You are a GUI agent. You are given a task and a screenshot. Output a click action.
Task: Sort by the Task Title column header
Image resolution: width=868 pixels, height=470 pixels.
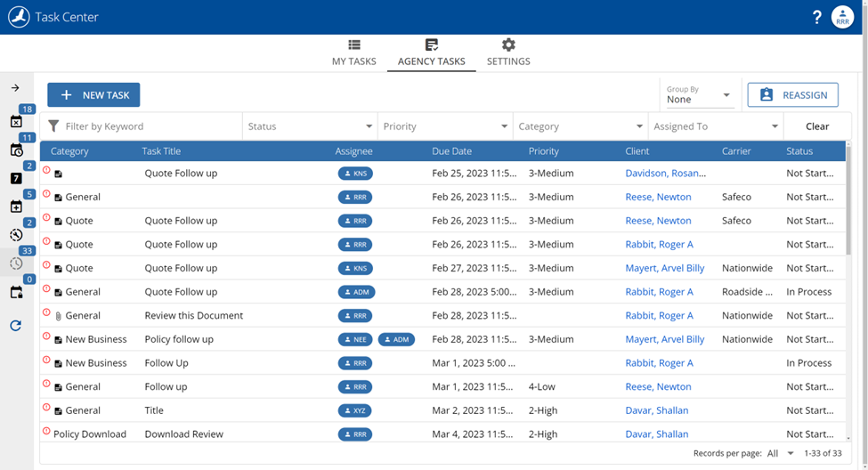tap(161, 151)
